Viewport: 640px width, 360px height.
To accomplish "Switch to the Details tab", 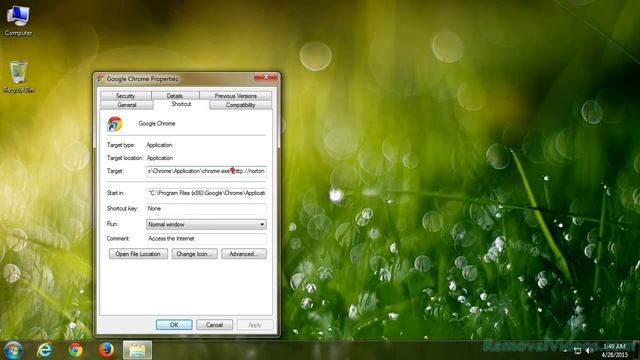I will [x=175, y=96].
